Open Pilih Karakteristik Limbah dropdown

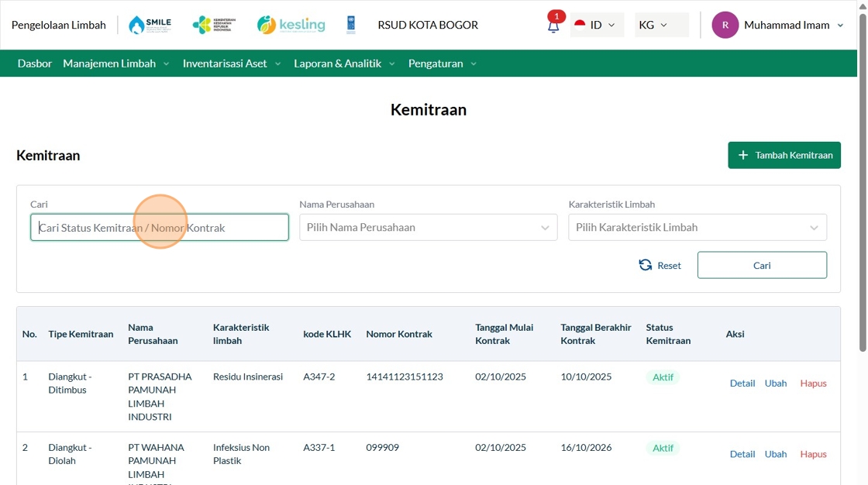tap(697, 228)
